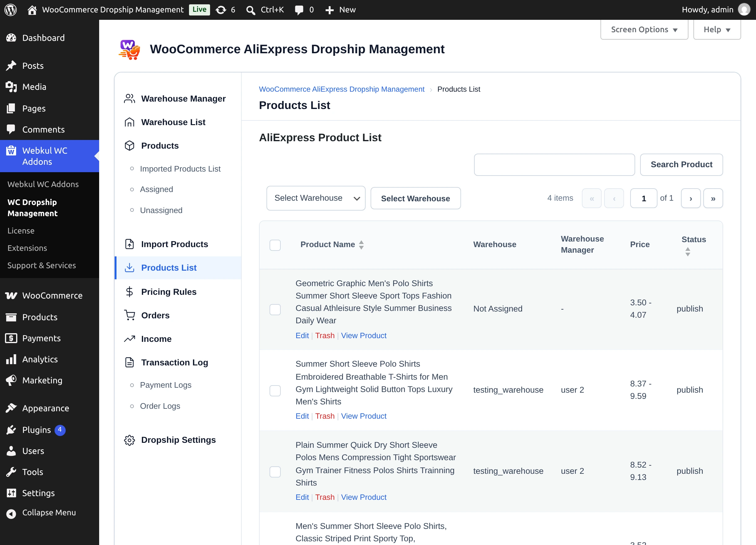Open the Ctrl+K search icon

pyautogui.click(x=251, y=10)
